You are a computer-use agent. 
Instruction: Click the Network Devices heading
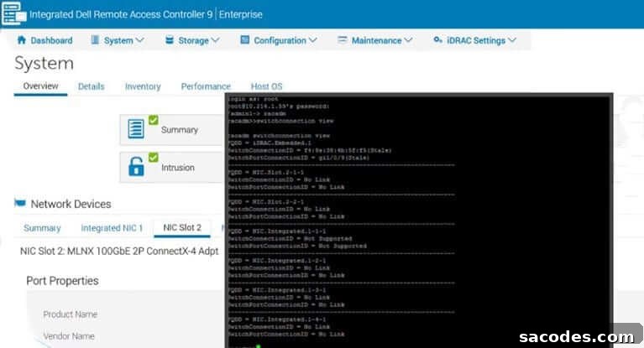pyautogui.click(x=71, y=204)
